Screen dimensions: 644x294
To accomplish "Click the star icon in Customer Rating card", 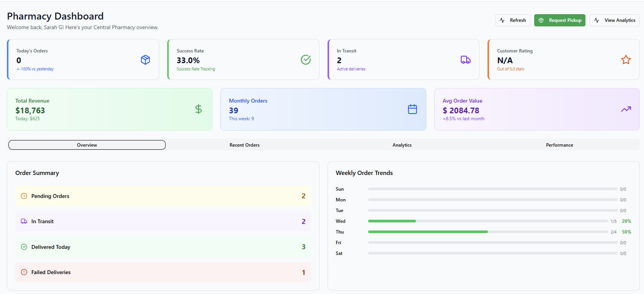I will [x=626, y=60].
